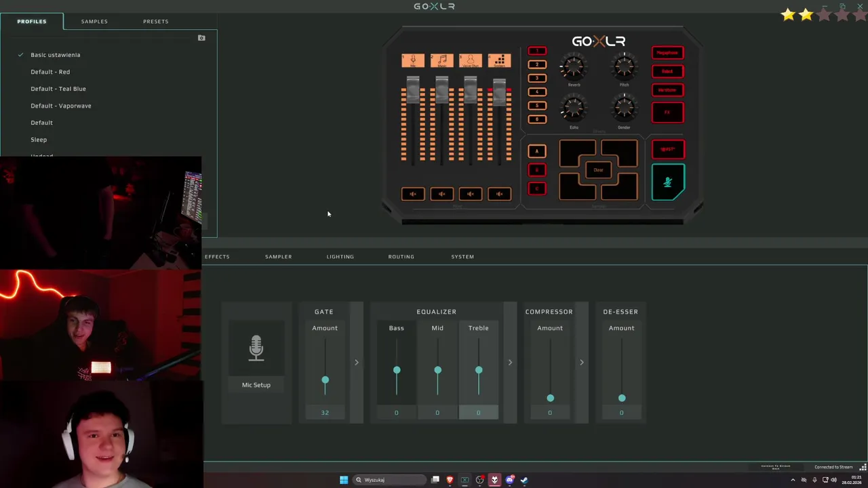Click the Reverb knob
This screenshot has height=488, width=868.
[x=574, y=66]
